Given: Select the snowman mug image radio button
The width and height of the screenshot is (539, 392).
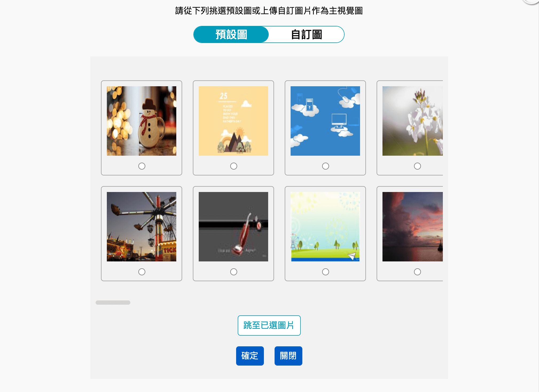Looking at the screenshot, I should click(142, 166).
